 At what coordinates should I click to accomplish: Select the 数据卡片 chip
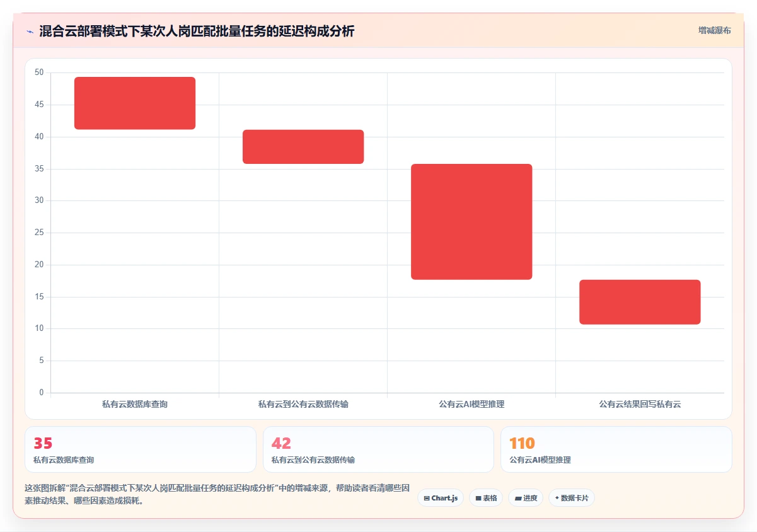572,498
